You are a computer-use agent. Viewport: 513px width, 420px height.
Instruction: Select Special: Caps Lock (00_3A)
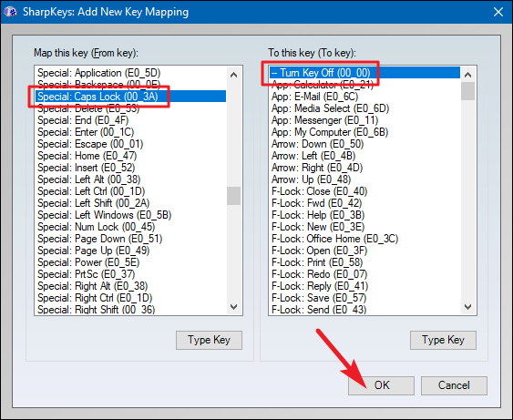tap(130, 97)
